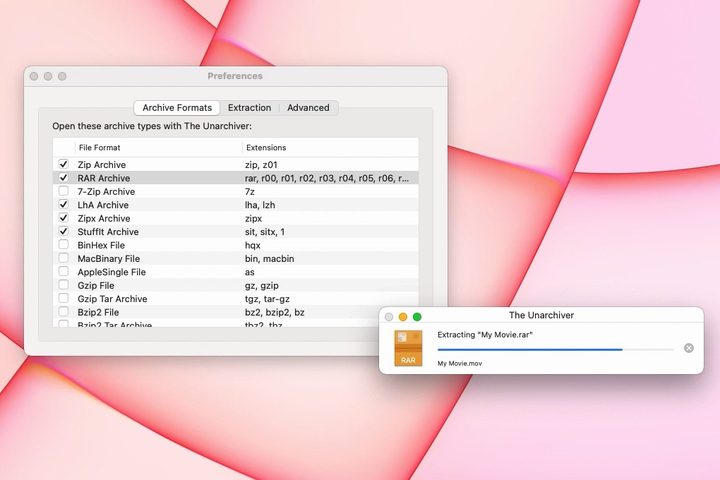Check the Gzip File checkbox
Image resolution: width=720 pixels, height=480 pixels.
coord(63,285)
